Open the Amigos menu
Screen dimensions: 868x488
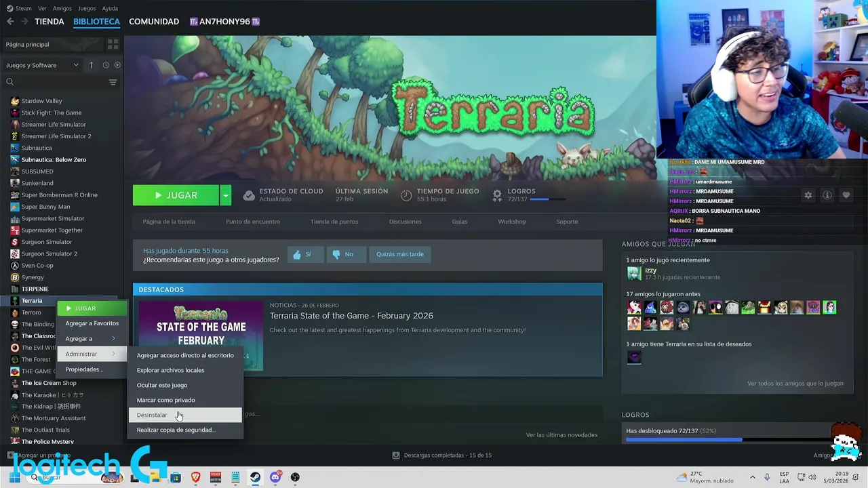tap(62, 8)
